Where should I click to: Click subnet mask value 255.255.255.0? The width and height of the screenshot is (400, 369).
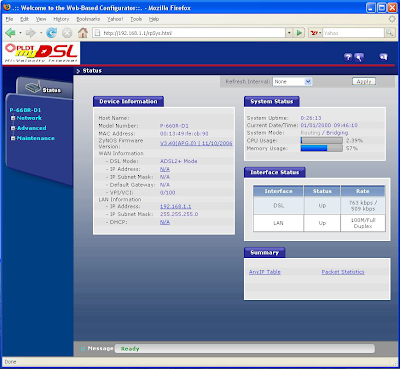coord(179,214)
